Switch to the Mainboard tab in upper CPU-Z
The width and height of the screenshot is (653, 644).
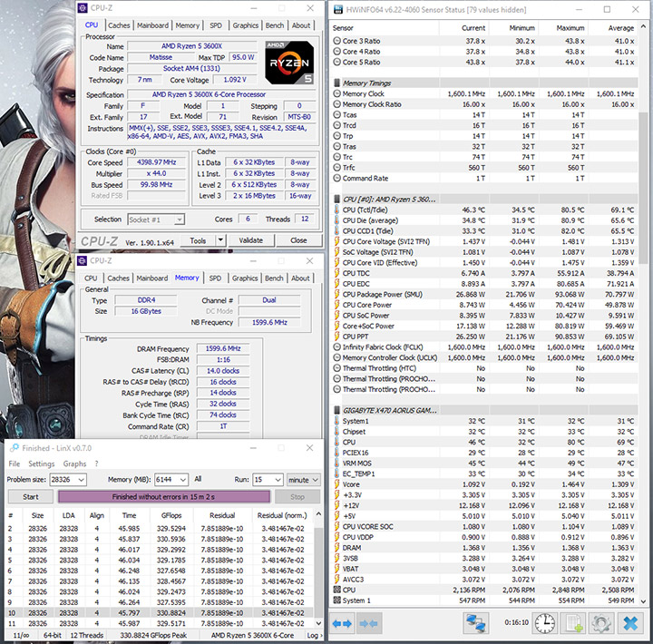(x=152, y=25)
